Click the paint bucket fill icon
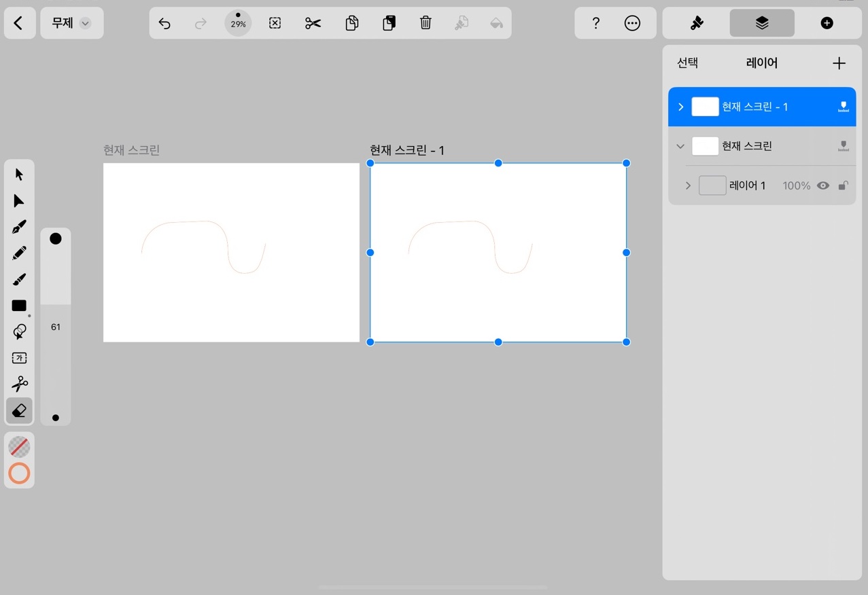The image size is (868, 595). click(497, 24)
